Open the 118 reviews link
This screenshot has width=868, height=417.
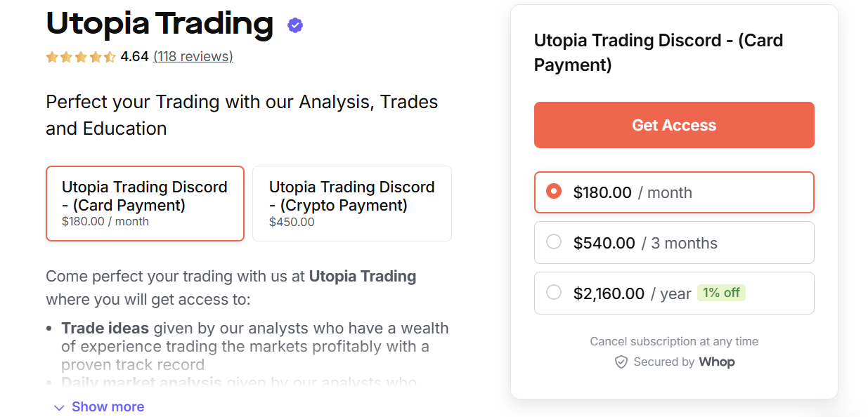(x=193, y=56)
